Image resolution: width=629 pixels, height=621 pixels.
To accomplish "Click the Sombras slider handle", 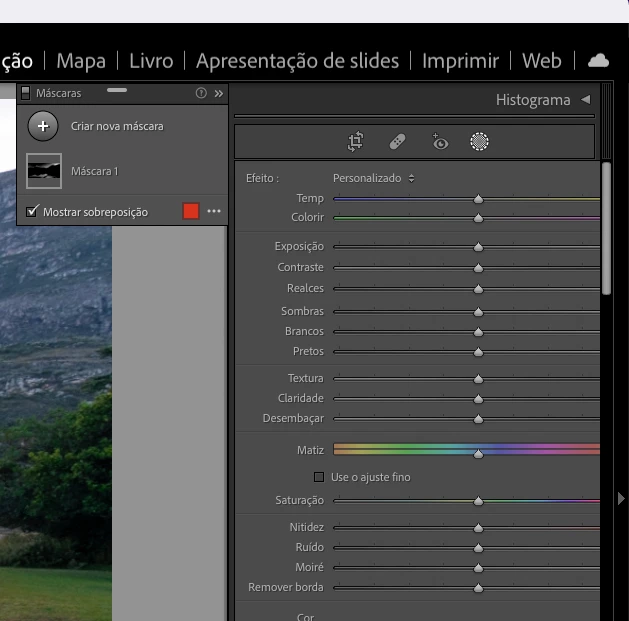I will click(478, 312).
